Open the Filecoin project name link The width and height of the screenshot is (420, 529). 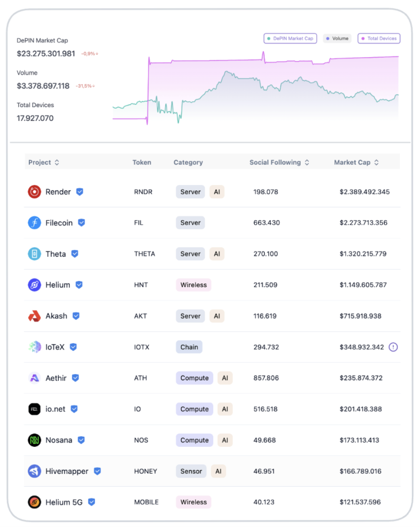point(59,223)
